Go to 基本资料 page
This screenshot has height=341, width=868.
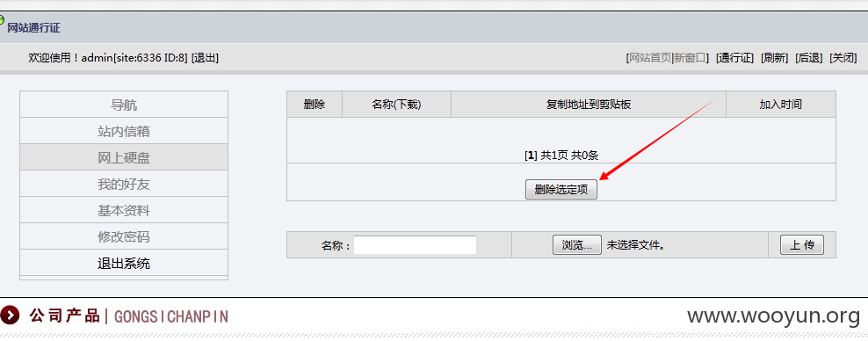[x=124, y=211]
